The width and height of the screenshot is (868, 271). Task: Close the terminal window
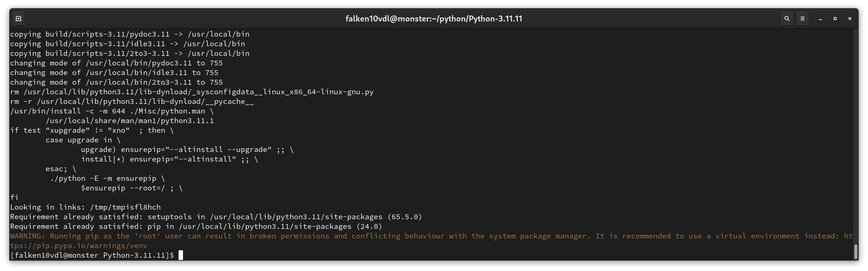click(x=850, y=18)
